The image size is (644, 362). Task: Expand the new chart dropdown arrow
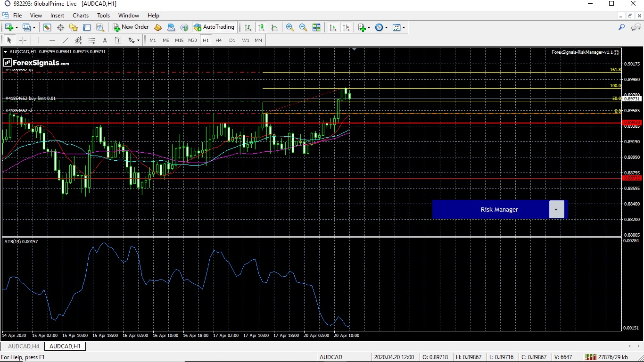click(x=17, y=27)
